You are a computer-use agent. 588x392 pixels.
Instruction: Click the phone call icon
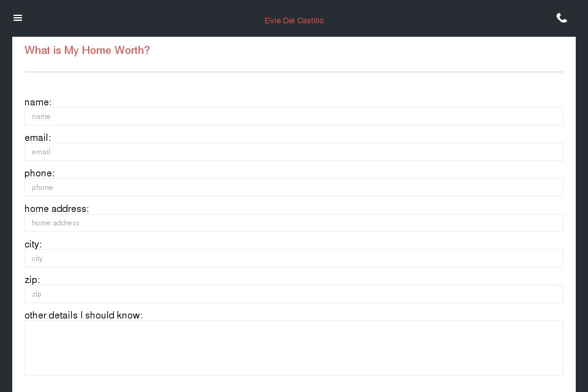pyautogui.click(x=562, y=18)
